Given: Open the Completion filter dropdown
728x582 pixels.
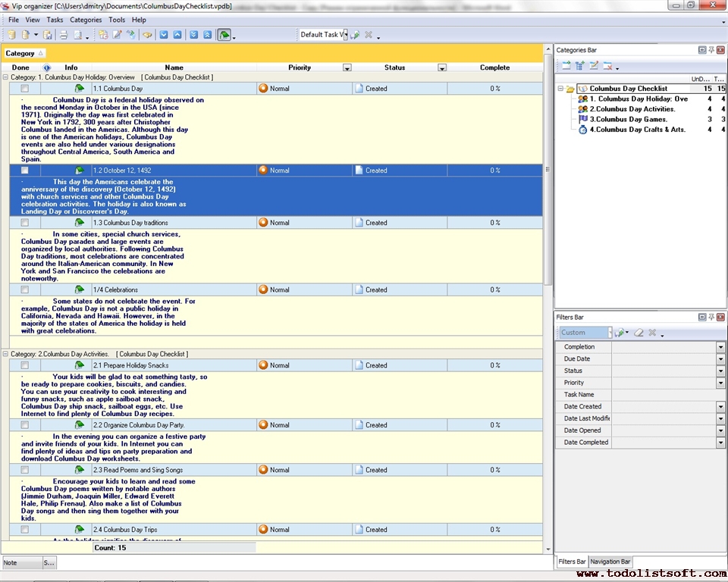Looking at the screenshot, I should (x=720, y=347).
